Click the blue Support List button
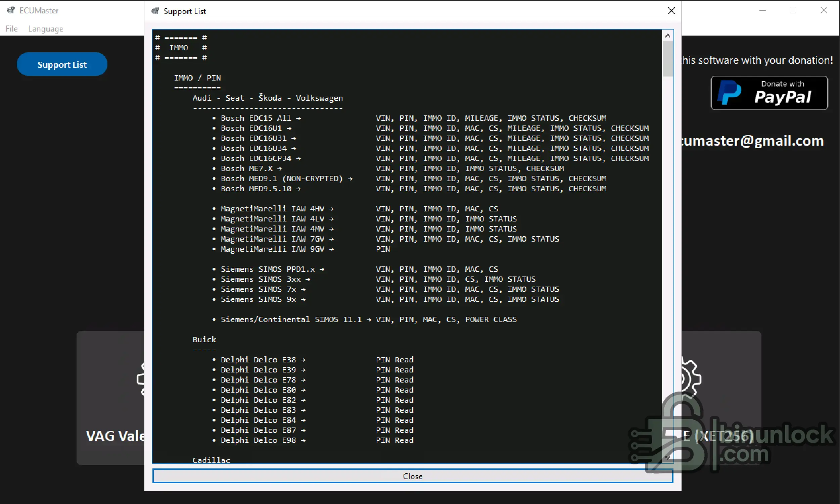 click(x=62, y=64)
